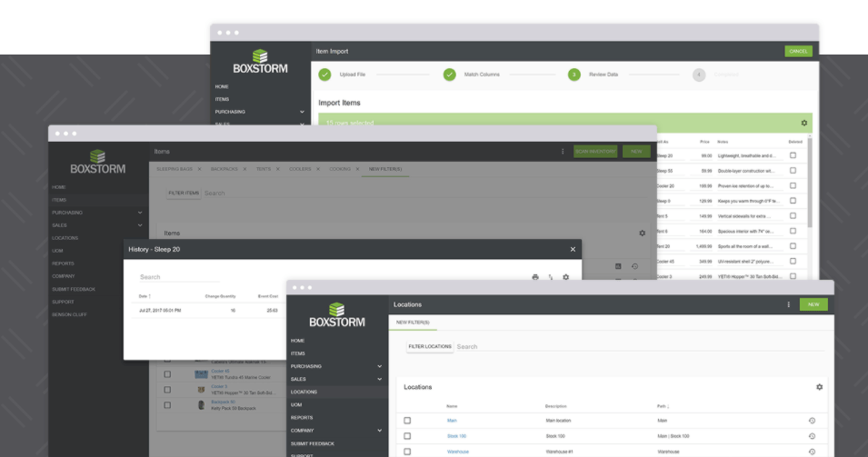Open settings gear in Import Items header
Image resolution: width=868 pixels, height=457 pixels.
point(803,123)
